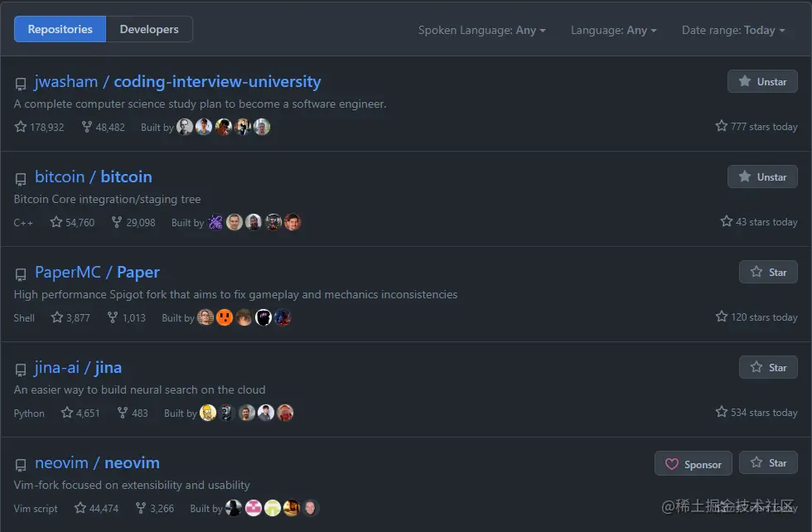
Task: Click the star count icon for coding-interview-university
Action: [x=21, y=127]
